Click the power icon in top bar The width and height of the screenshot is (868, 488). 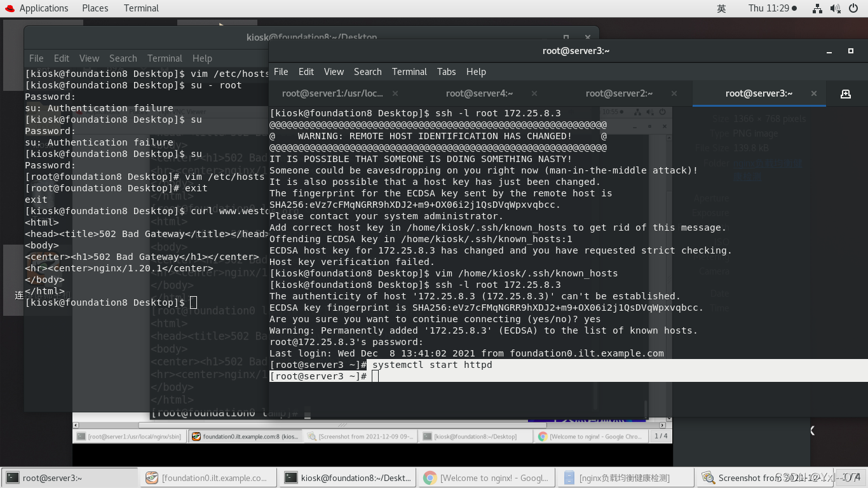click(853, 8)
